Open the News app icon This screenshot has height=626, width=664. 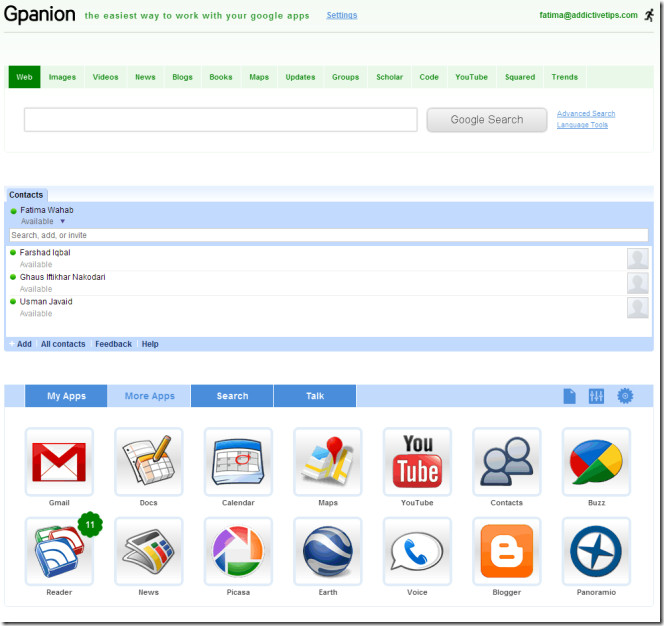point(149,551)
